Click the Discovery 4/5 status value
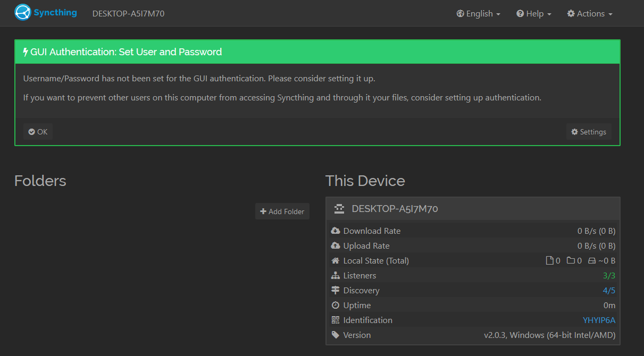Screen dimensions: 644x356 (x=609, y=291)
